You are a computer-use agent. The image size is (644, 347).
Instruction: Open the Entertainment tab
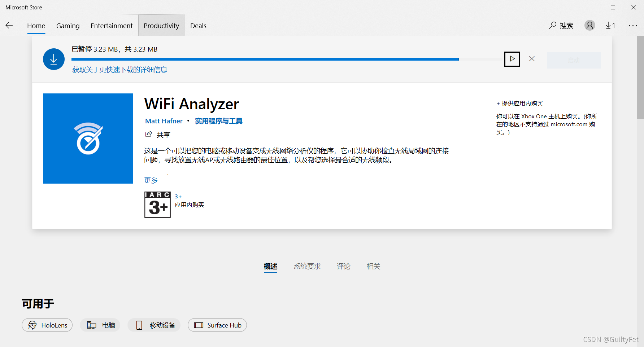tap(112, 26)
